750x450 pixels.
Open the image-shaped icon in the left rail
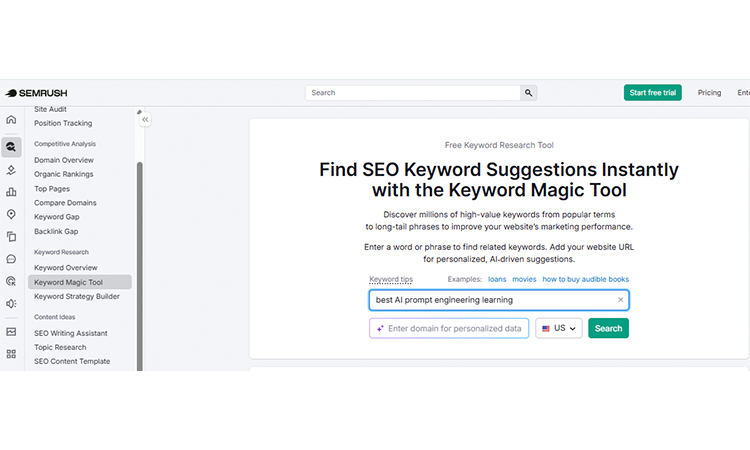pyautogui.click(x=11, y=331)
